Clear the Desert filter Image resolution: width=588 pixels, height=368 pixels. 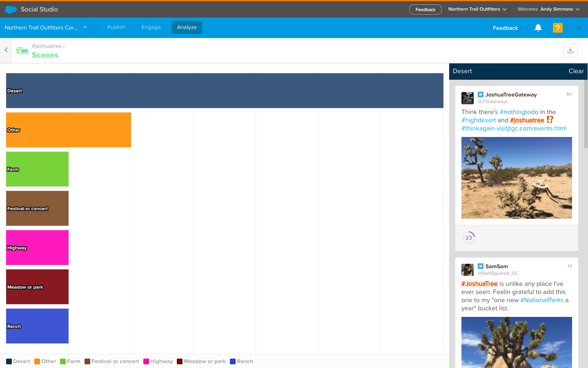pos(576,71)
